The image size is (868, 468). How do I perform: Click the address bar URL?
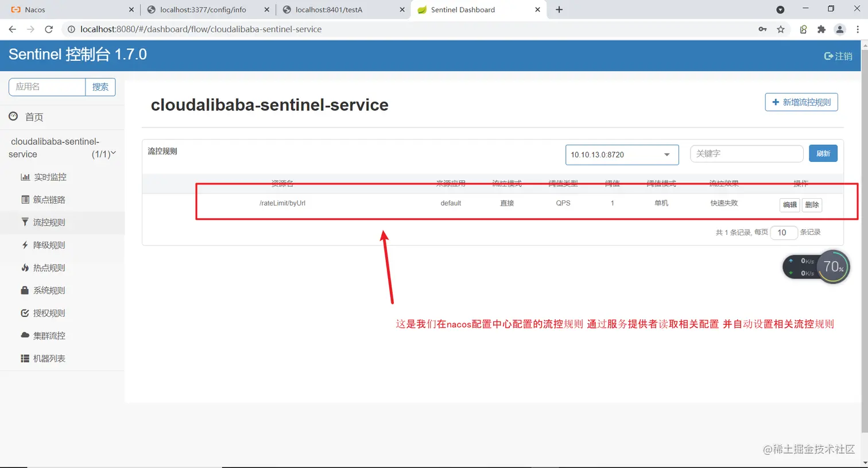pos(201,29)
